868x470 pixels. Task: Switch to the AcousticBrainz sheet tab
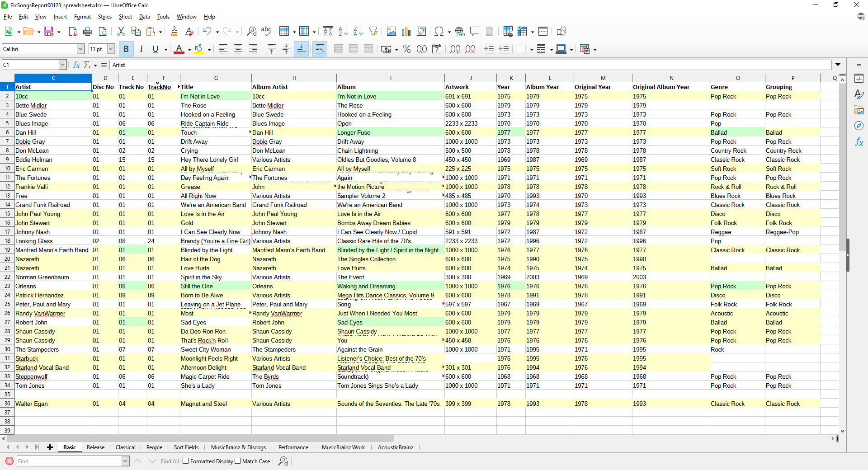tap(396, 447)
